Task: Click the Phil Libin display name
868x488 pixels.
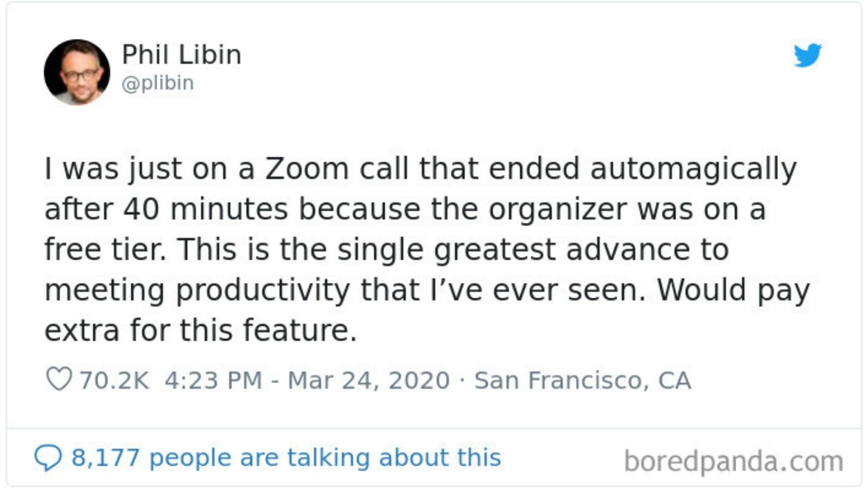Action: [x=181, y=55]
